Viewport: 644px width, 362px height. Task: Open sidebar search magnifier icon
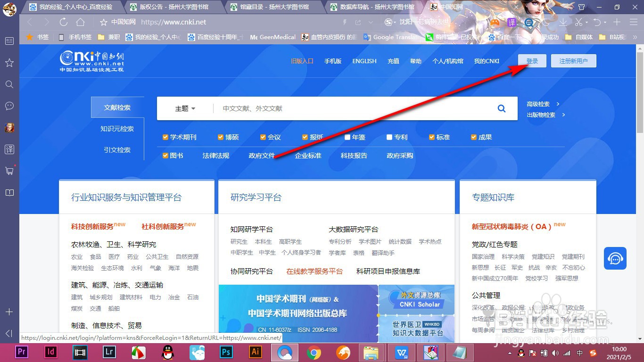pyautogui.click(x=9, y=84)
